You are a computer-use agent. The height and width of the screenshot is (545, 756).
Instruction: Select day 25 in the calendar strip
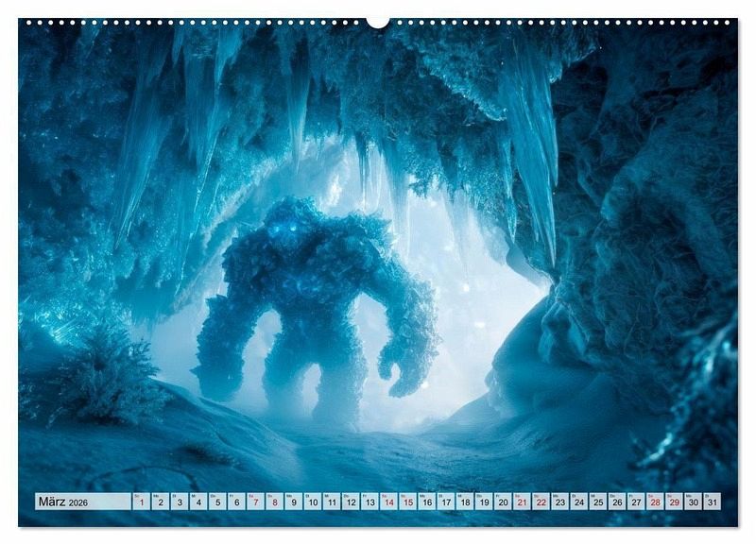click(599, 502)
